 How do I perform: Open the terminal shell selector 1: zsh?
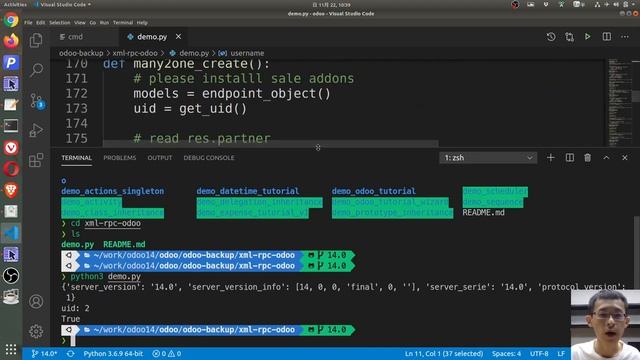point(488,158)
